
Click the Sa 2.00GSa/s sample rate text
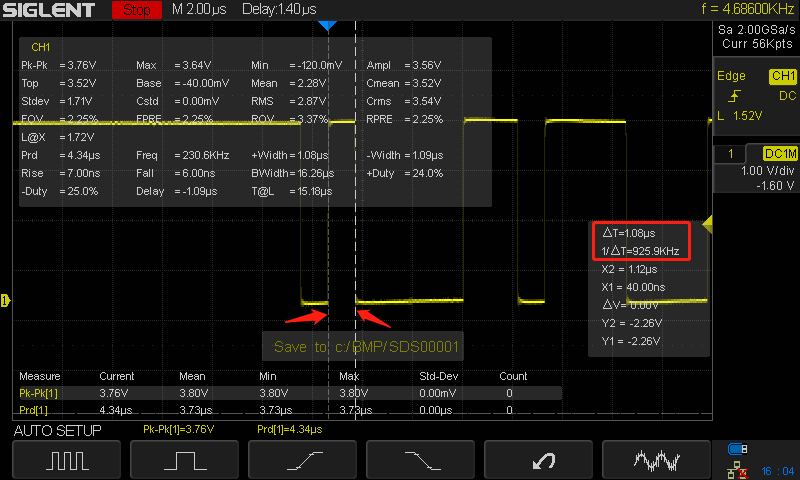pos(757,30)
